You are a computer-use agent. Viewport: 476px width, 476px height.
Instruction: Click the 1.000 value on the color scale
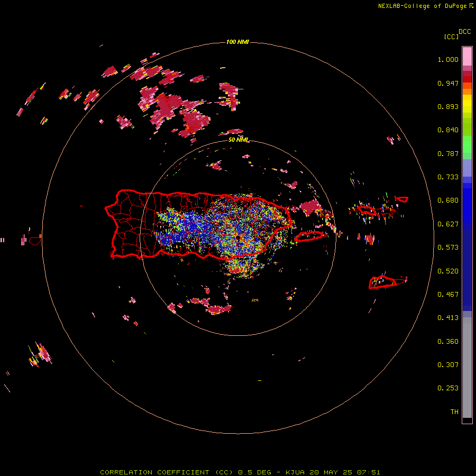pyautogui.click(x=448, y=59)
